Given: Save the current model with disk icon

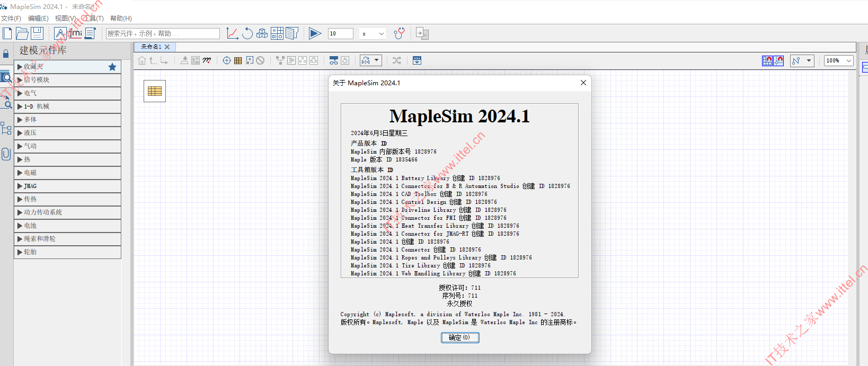Looking at the screenshot, I should (x=37, y=33).
